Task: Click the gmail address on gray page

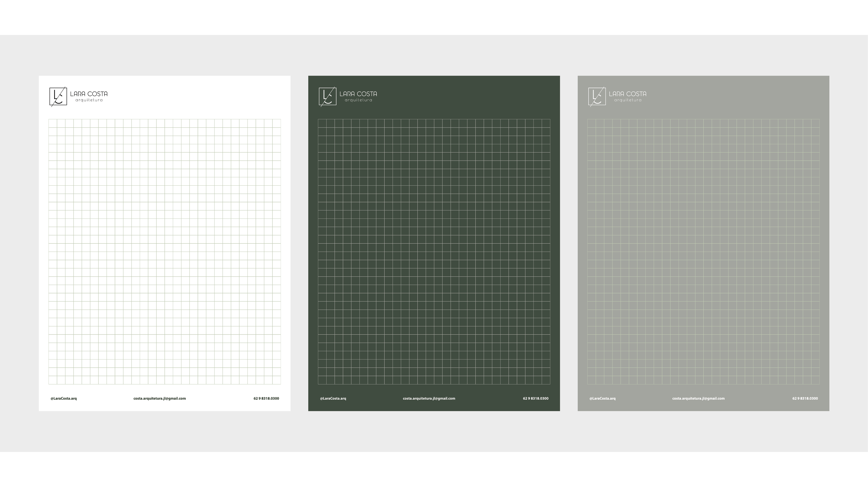Action: 698,398
